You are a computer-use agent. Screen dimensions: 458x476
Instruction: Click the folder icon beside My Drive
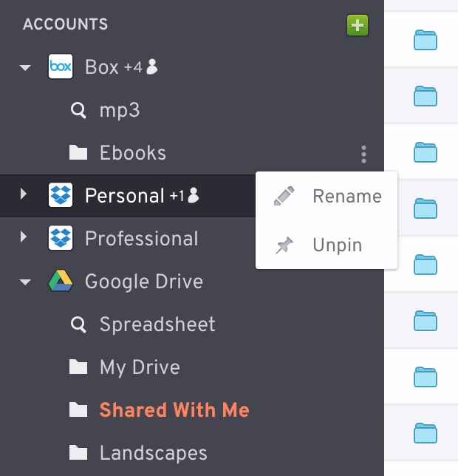tap(78, 367)
